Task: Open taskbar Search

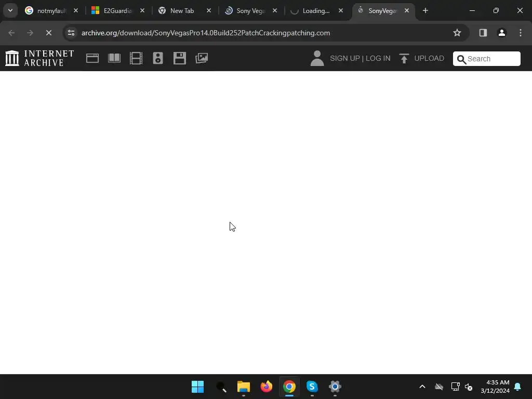Action: (x=221, y=387)
